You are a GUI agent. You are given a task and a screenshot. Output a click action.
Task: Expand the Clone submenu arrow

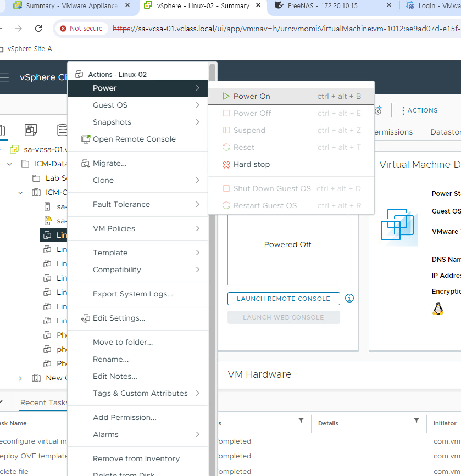click(197, 180)
